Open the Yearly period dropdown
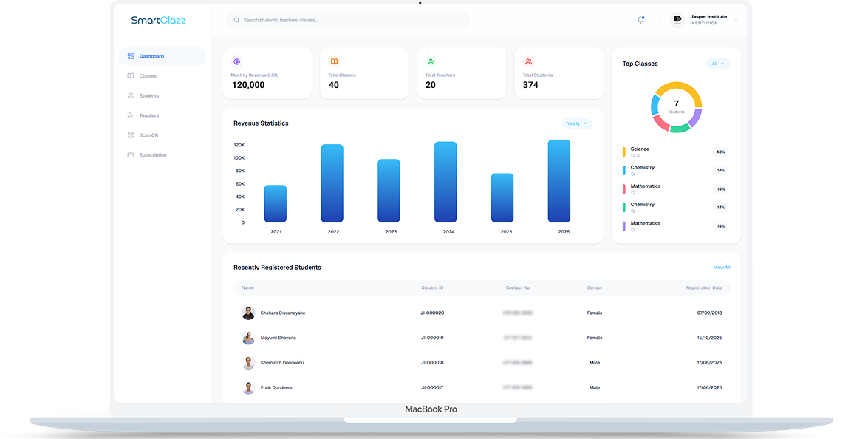 tap(577, 123)
